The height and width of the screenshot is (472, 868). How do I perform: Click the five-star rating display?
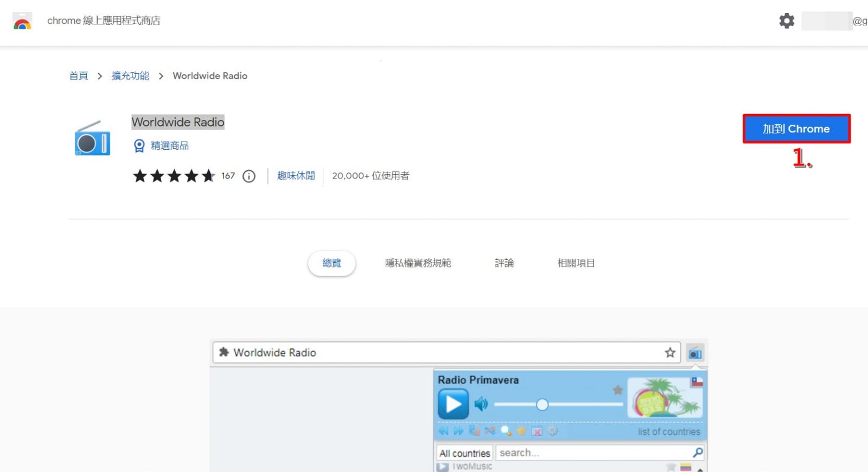(x=174, y=176)
